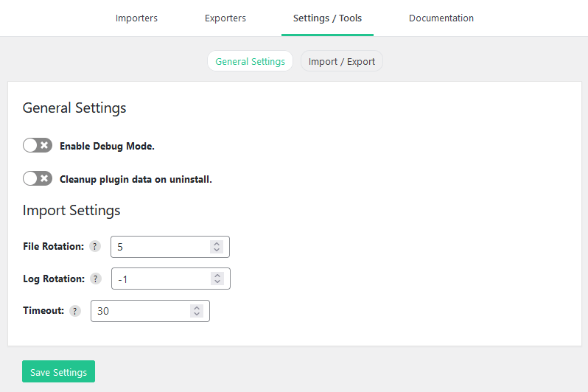The width and height of the screenshot is (588, 392).
Task: Toggle the Enable Debug Mode switch
Action: 38,146
